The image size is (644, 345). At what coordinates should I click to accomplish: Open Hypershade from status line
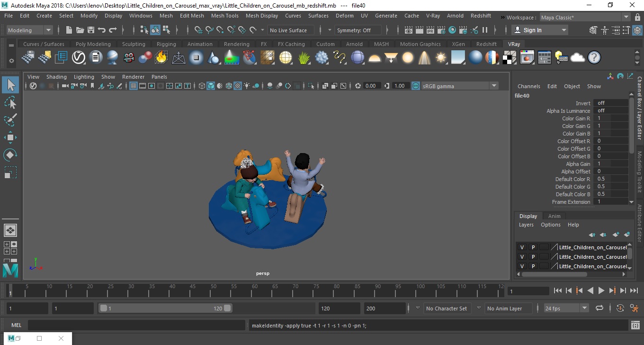[x=452, y=30]
